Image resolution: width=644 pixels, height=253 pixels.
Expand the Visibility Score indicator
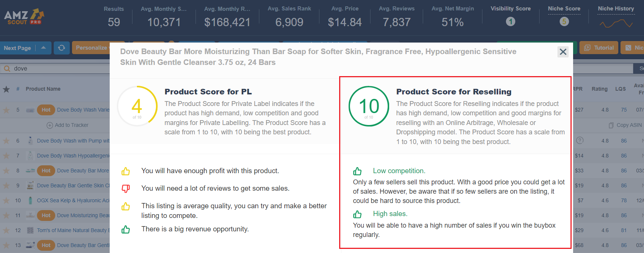click(510, 22)
